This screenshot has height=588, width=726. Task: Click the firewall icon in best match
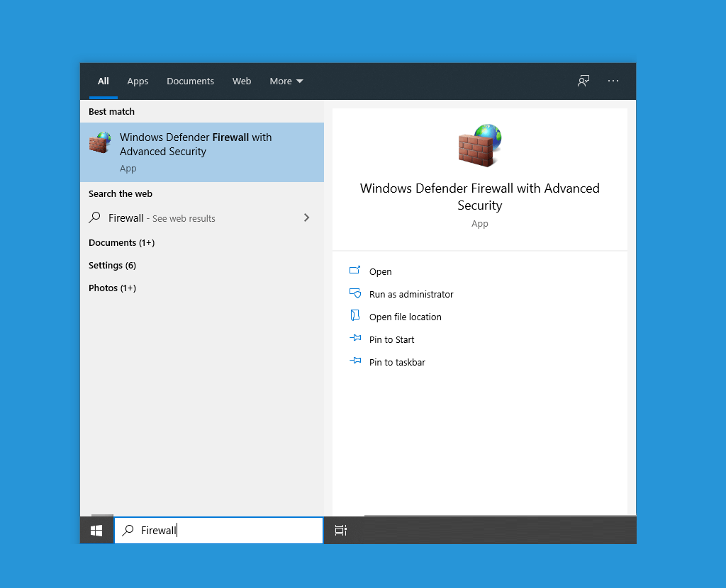[100, 142]
